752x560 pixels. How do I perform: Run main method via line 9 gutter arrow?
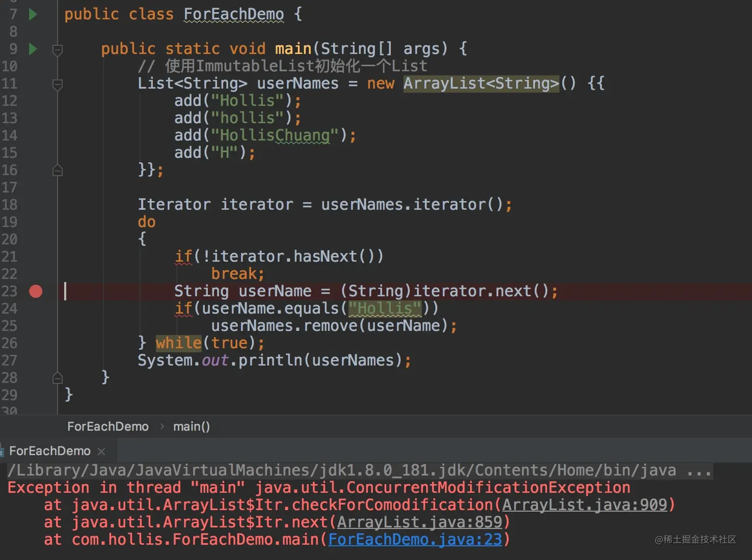pyautogui.click(x=33, y=49)
